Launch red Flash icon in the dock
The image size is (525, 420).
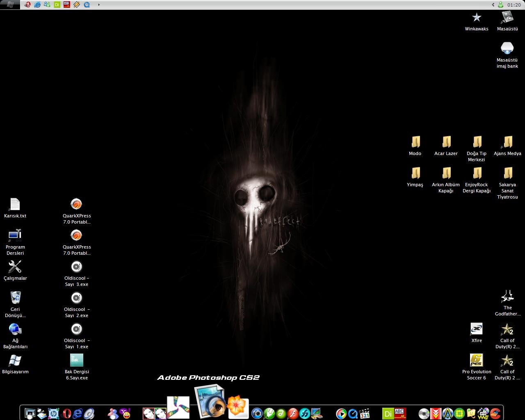point(293,413)
